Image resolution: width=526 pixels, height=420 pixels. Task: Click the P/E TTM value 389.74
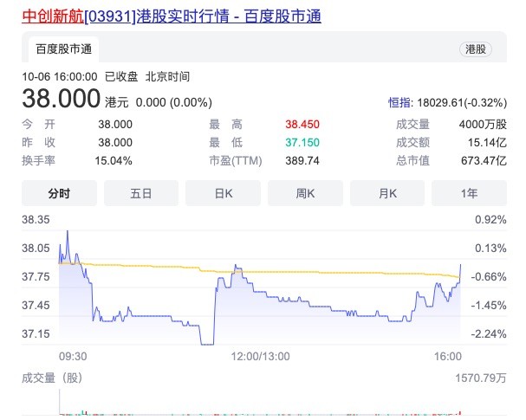point(302,160)
